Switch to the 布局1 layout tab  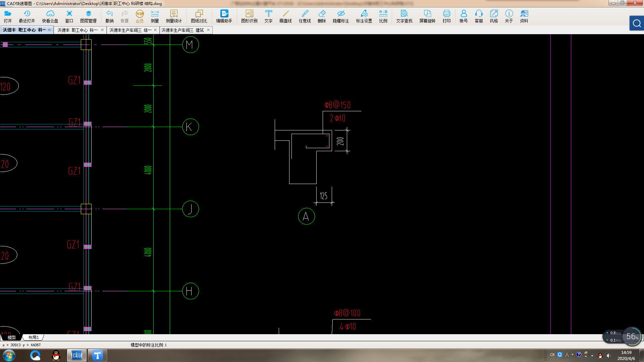point(34,337)
